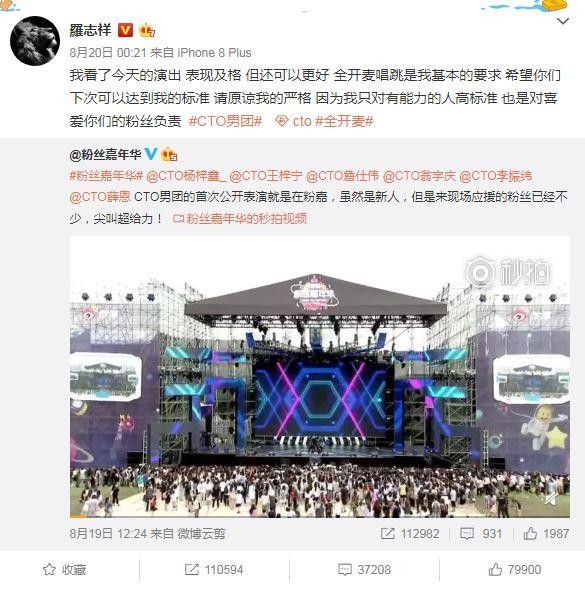Like the original post showing 1987
The height and width of the screenshot is (589, 585).
[x=546, y=533]
